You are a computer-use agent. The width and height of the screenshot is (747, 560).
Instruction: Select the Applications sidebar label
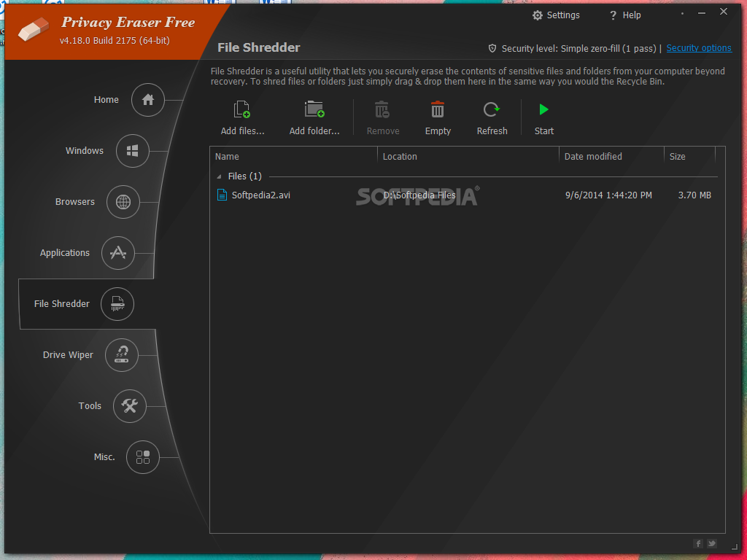(65, 253)
